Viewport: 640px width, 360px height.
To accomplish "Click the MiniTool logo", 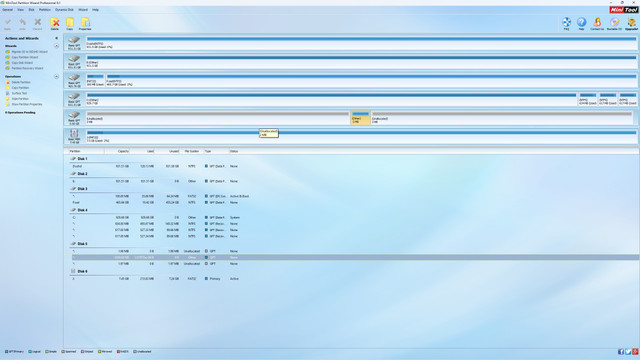I will [624, 9].
